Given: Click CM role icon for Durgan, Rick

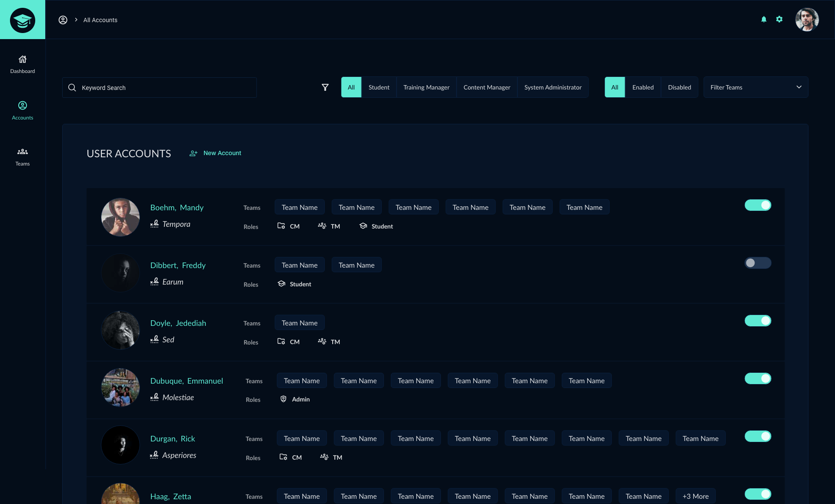Looking at the screenshot, I should click(284, 457).
